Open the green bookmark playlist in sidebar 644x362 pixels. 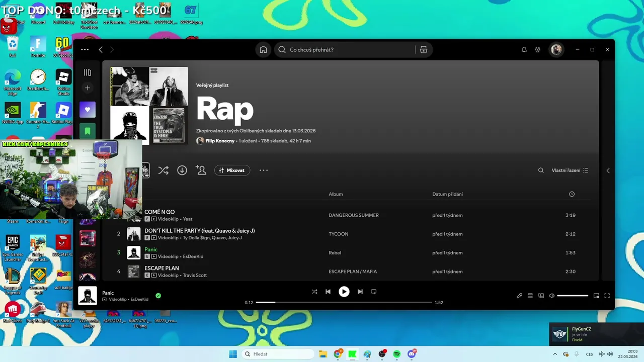tap(88, 131)
